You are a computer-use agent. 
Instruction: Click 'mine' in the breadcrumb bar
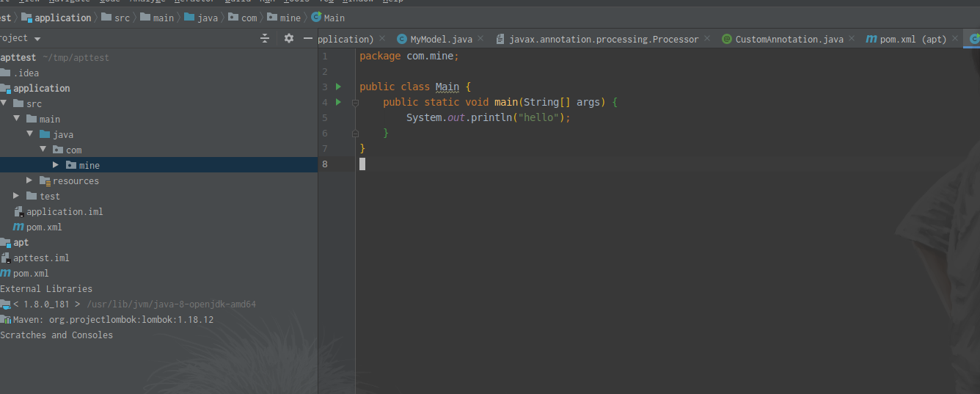coord(291,18)
